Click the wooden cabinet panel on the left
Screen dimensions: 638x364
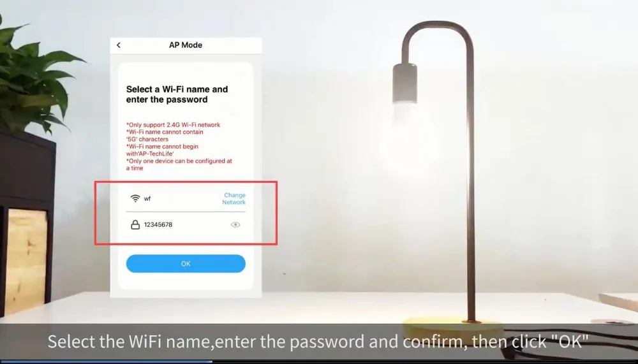(26, 260)
